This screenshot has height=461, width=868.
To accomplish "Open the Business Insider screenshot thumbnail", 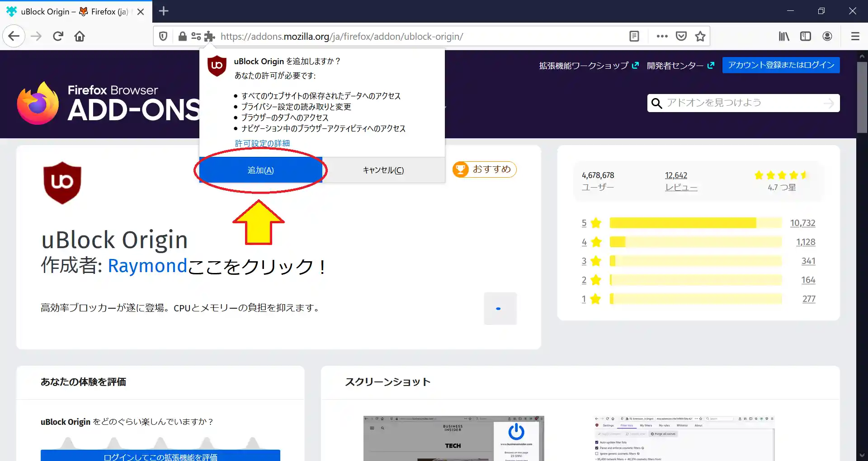I will (453, 438).
